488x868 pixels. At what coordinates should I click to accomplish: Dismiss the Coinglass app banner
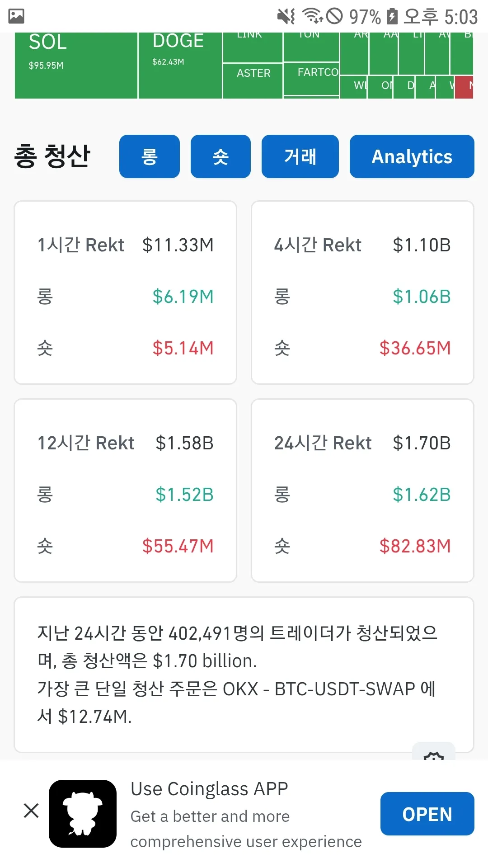[31, 811]
